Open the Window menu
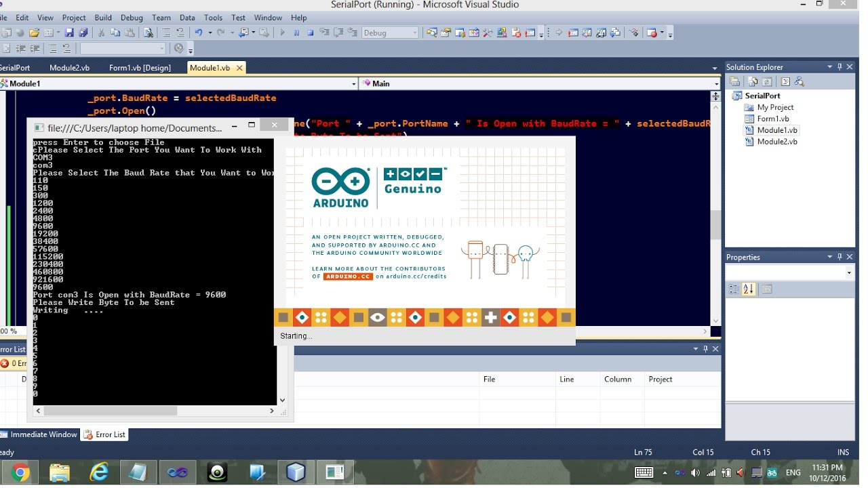This screenshot has height=488, width=868. 268,18
